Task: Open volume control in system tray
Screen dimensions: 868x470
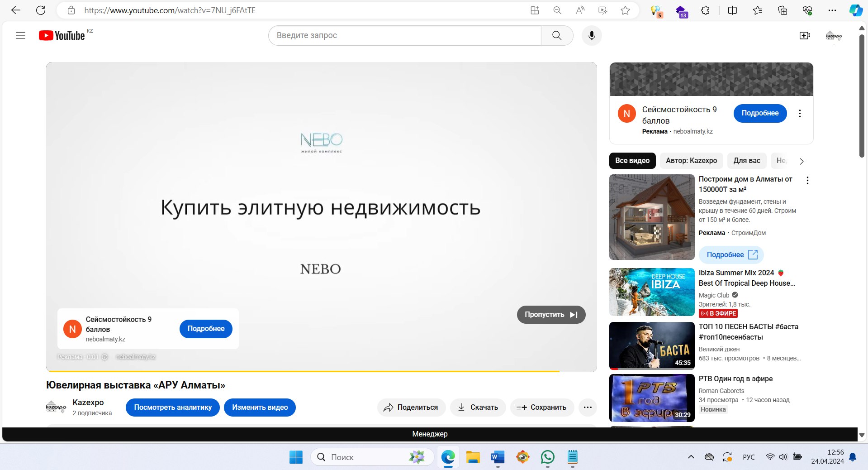Action: pyautogui.click(x=783, y=457)
